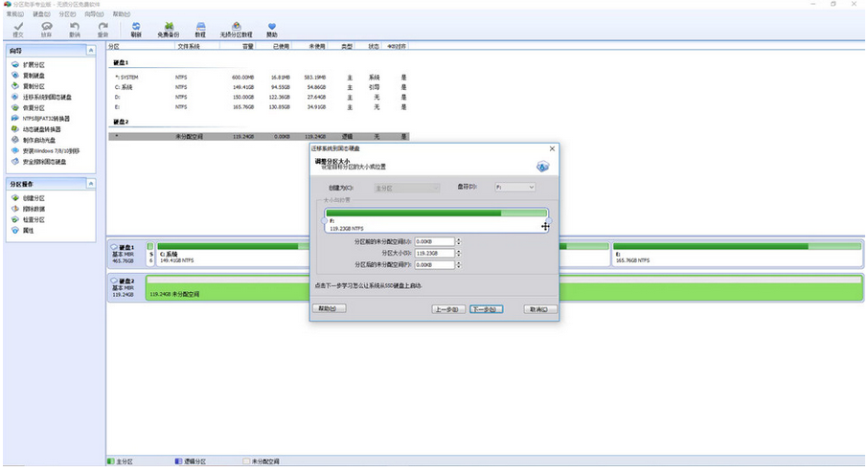Increase unallocated space before partition with stepper
Viewport: 868px width, 472px height.
pos(459,239)
